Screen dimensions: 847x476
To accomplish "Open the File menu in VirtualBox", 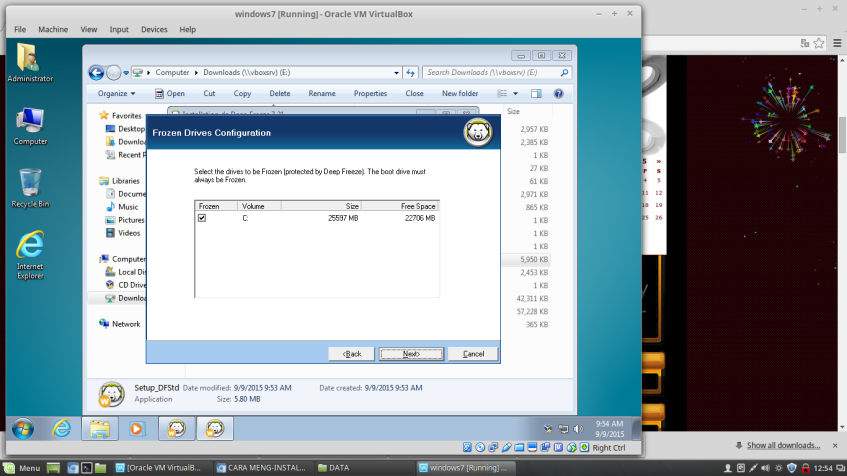I will pyautogui.click(x=20, y=29).
